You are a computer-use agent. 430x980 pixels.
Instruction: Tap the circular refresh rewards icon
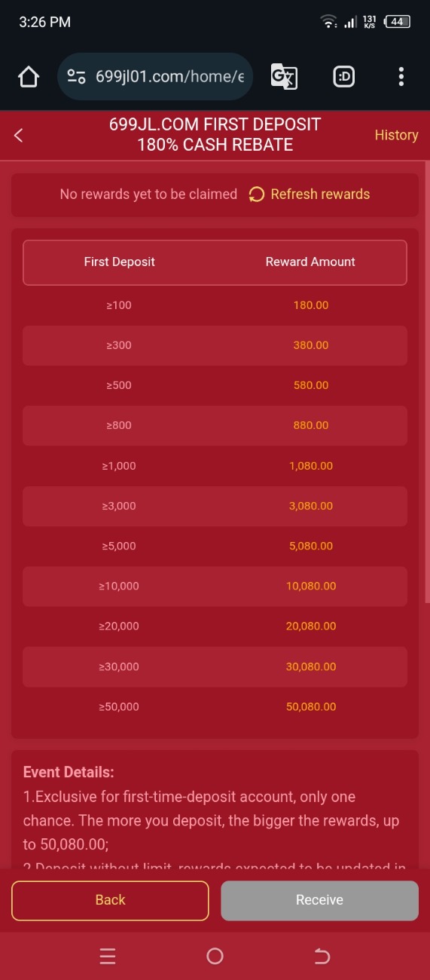(256, 194)
